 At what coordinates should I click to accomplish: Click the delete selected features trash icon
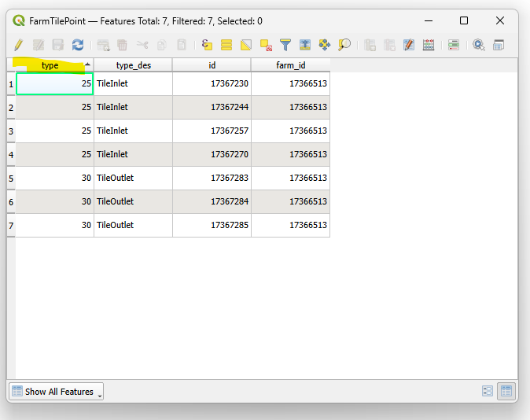[123, 45]
